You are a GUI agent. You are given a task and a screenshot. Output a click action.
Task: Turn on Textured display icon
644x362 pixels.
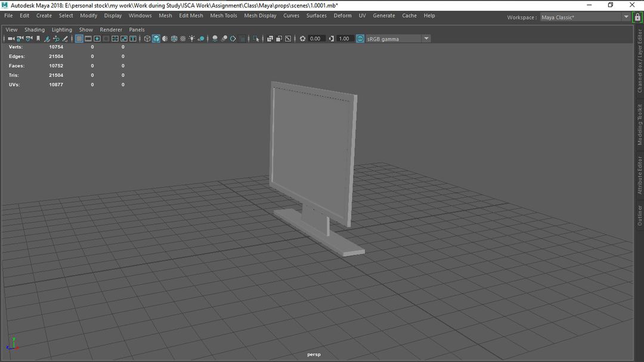(x=183, y=39)
